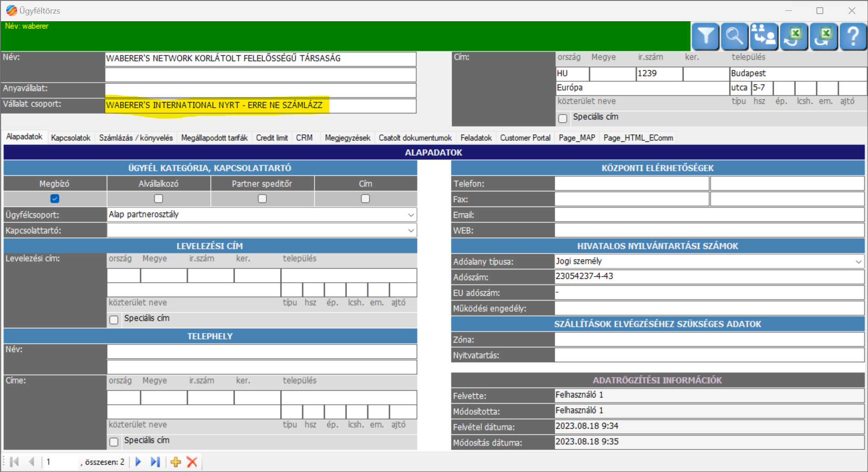Enable the Alvállalkozó checkbox

159,198
